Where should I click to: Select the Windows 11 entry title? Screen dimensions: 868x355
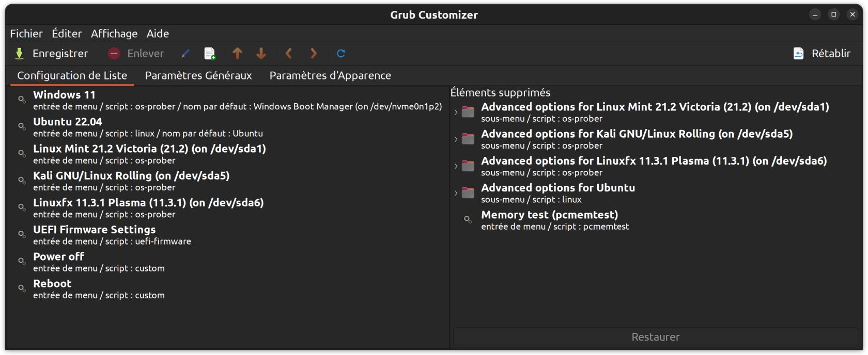tap(64, 95)
